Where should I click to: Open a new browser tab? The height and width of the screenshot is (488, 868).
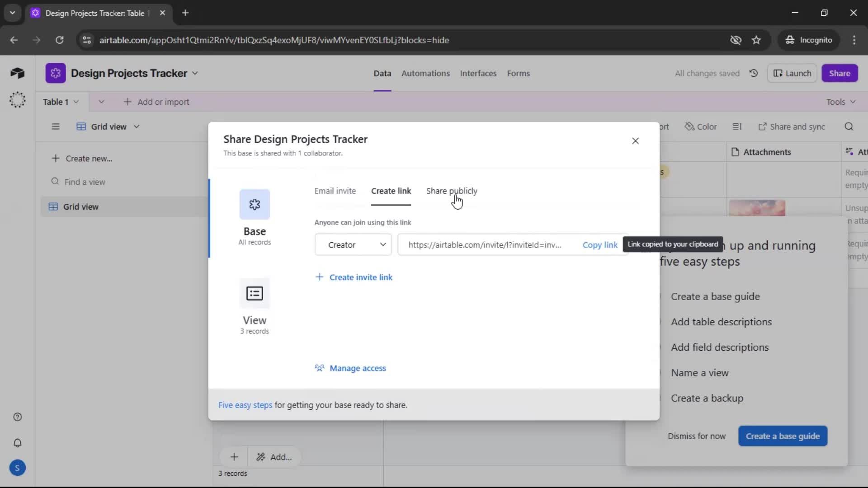pyautogui.click(x=185, y=13)
